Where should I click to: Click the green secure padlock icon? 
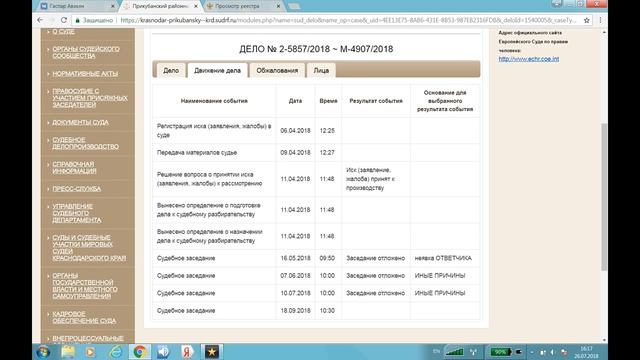coord(78,20)
